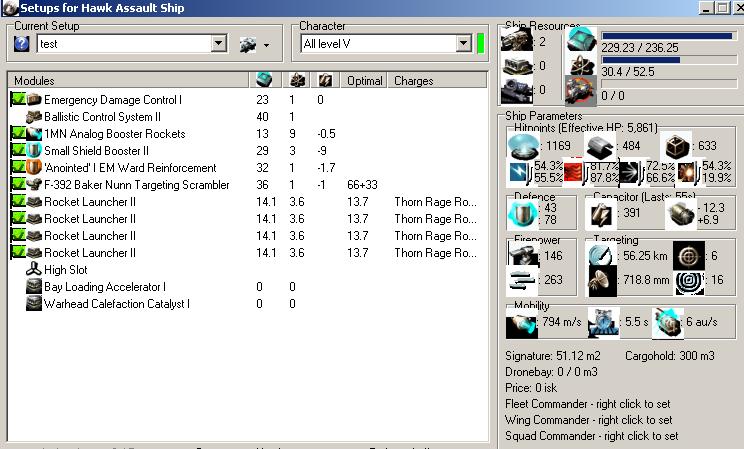Click the turret hardpoints icon in Ship Resources

pyautogui.click(x=517, y=40)
